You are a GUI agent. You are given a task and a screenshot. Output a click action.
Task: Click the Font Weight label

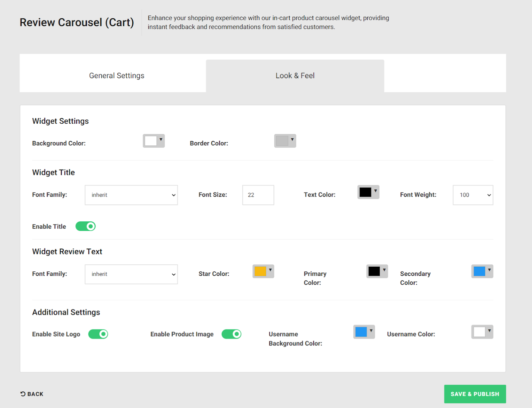click(418, 195)
